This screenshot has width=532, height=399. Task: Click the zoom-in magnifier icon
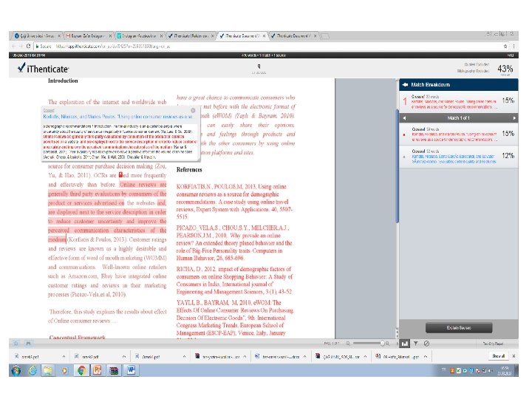[387, 344]
